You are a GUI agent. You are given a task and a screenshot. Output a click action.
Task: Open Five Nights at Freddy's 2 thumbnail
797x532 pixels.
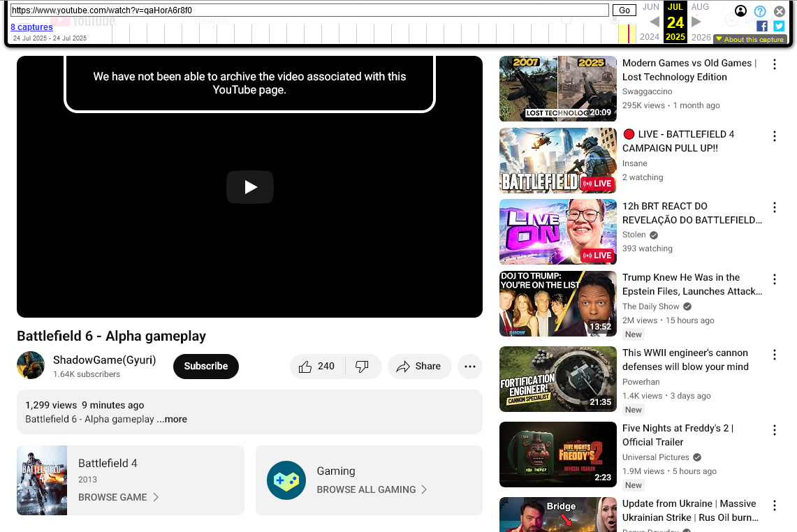click(557, 455)
